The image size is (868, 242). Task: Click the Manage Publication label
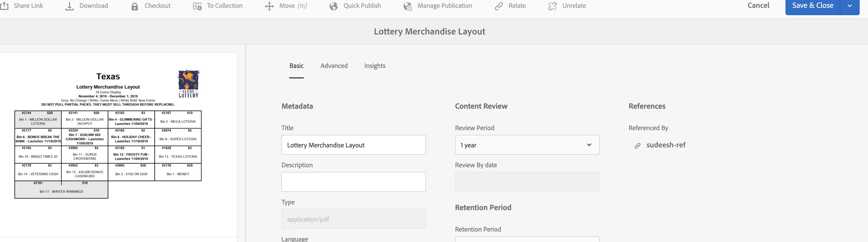click(x=445, y=6)
